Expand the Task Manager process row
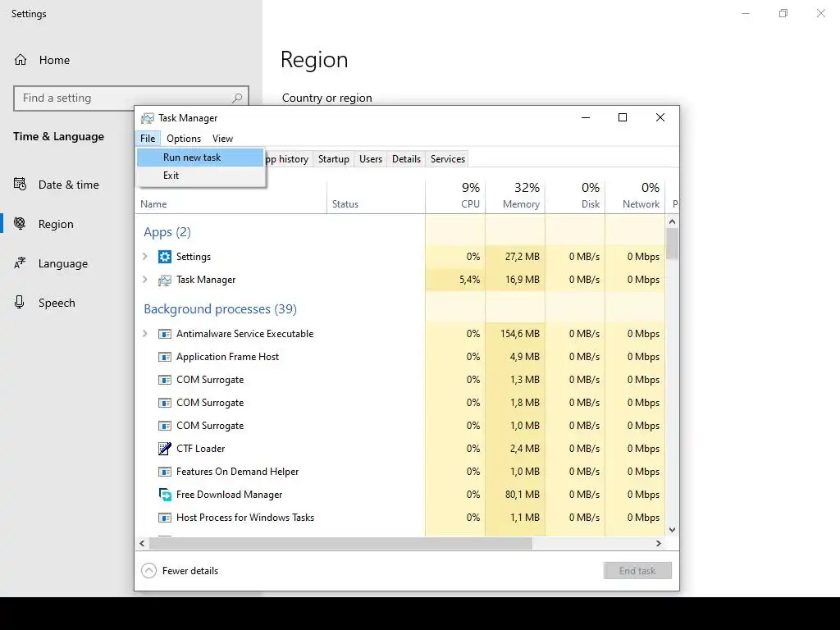 point(144,280)
